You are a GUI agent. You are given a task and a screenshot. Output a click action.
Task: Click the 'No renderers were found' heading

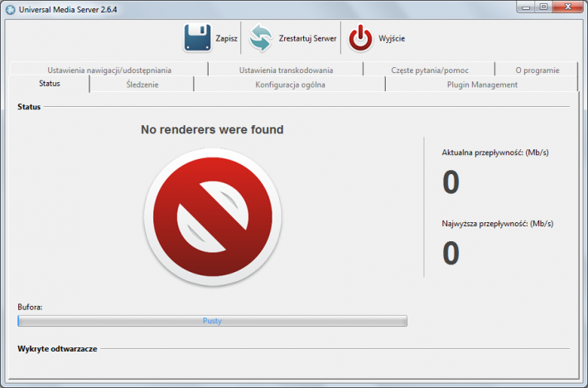click(212, 129)
